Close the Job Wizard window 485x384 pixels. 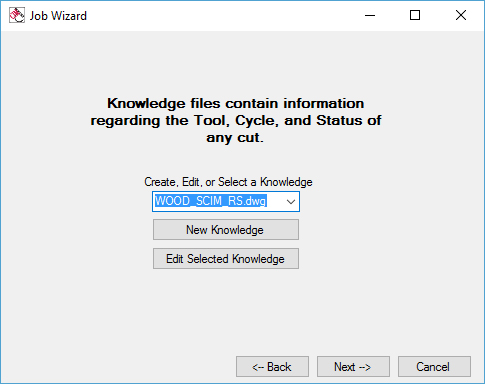461,15
